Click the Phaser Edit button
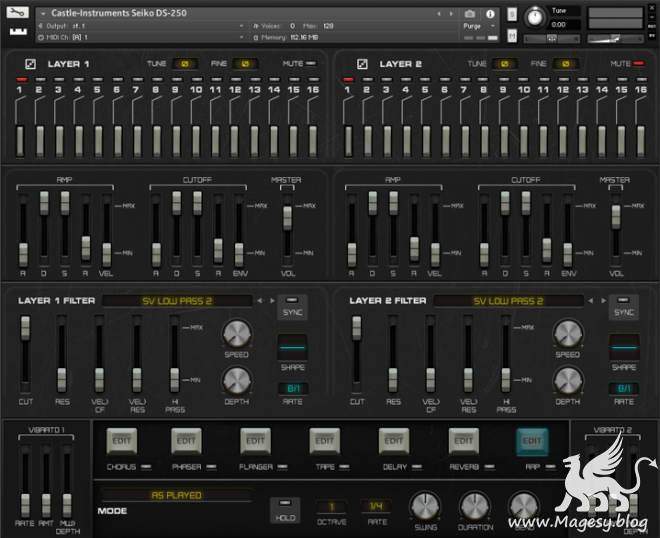660x538 pixels. click(x=186, y=441)
